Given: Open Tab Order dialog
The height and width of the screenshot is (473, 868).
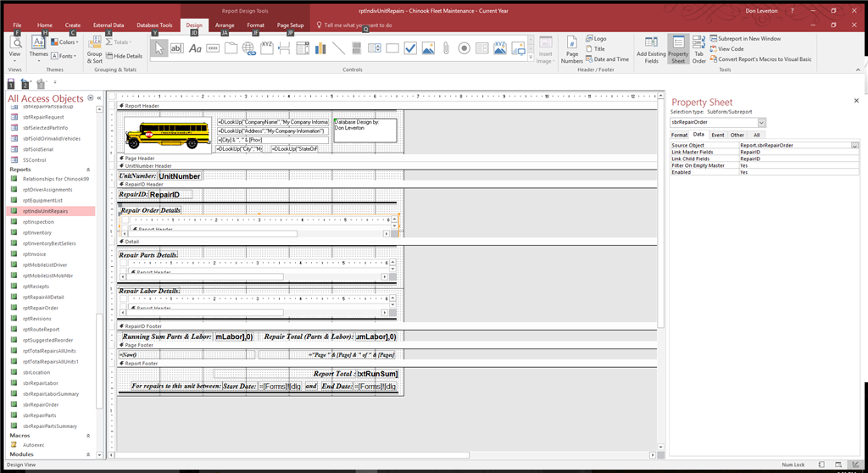Looking at the screenshot, I should pos(698,50).
